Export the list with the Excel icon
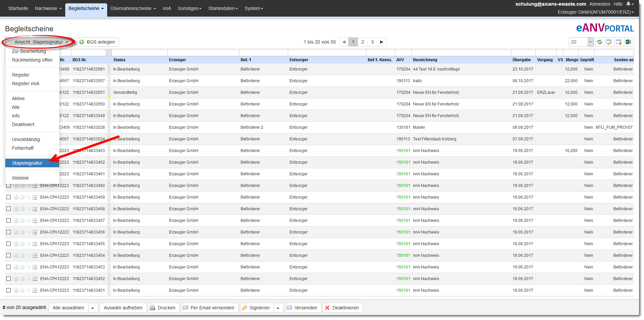The image size is (644, 320). pyautogui.click(x=628, y=42)
